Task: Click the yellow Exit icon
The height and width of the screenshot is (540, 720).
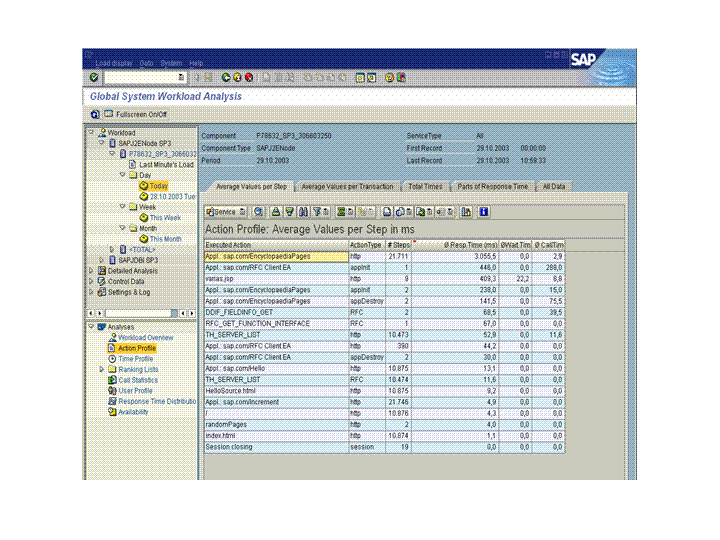Action: pos(237,78)
